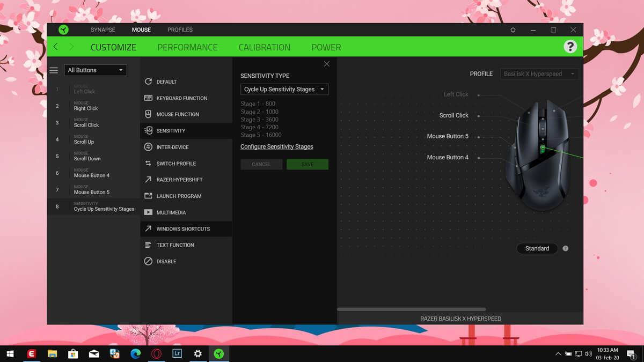Select the Razer Hypershift icon
Screen dimensions: 644x362
(148, 180)
